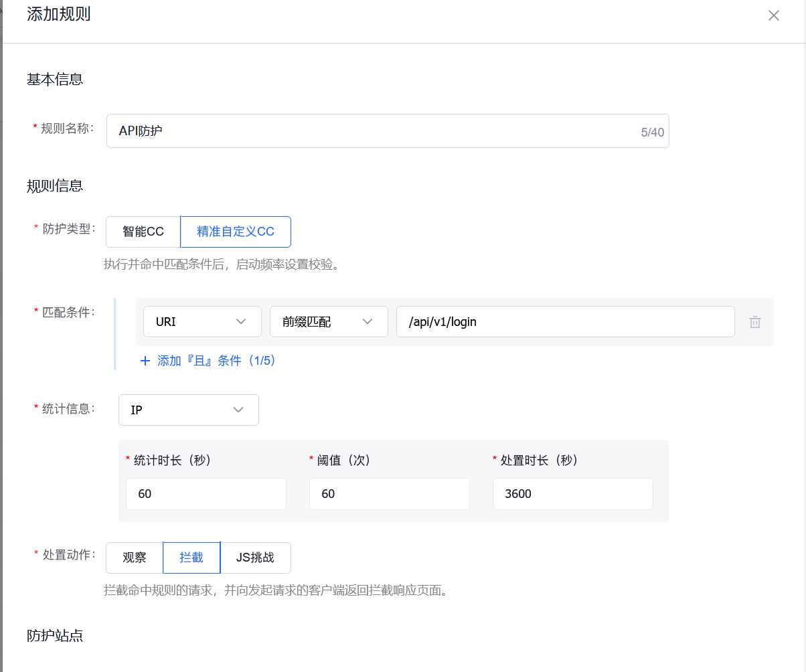Select 智能CC as the protection type
The width and height of the screenshot is (806, 672).
point(143,232)
